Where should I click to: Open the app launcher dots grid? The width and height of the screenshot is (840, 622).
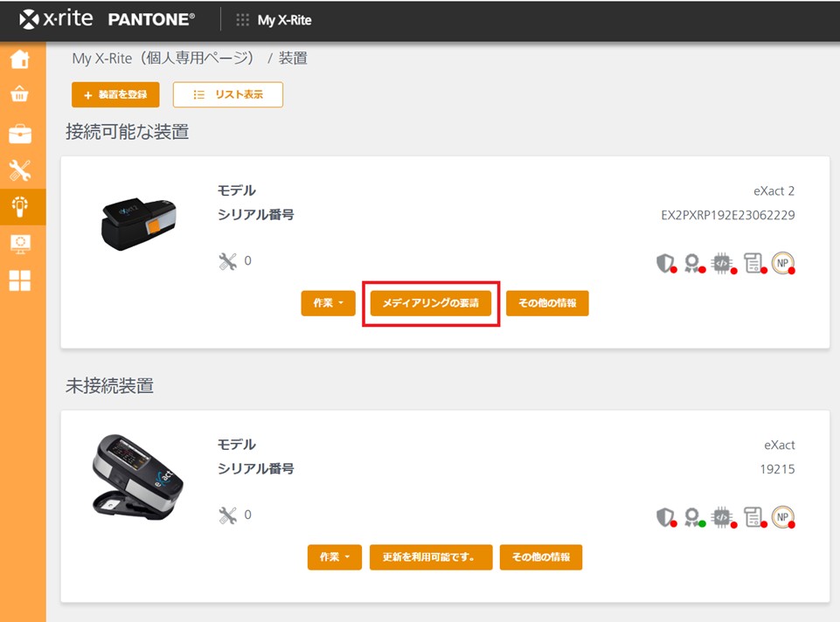[x=242, y=20]
